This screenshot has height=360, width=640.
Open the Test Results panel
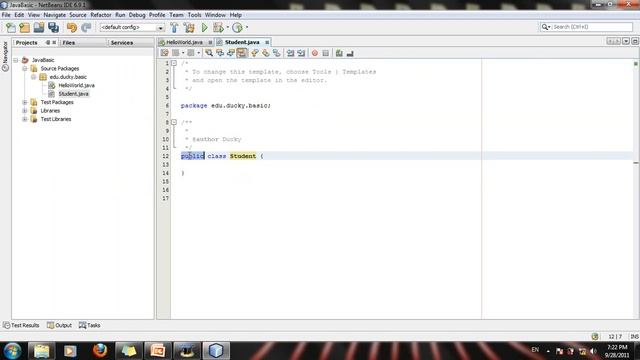coord(21,325)
